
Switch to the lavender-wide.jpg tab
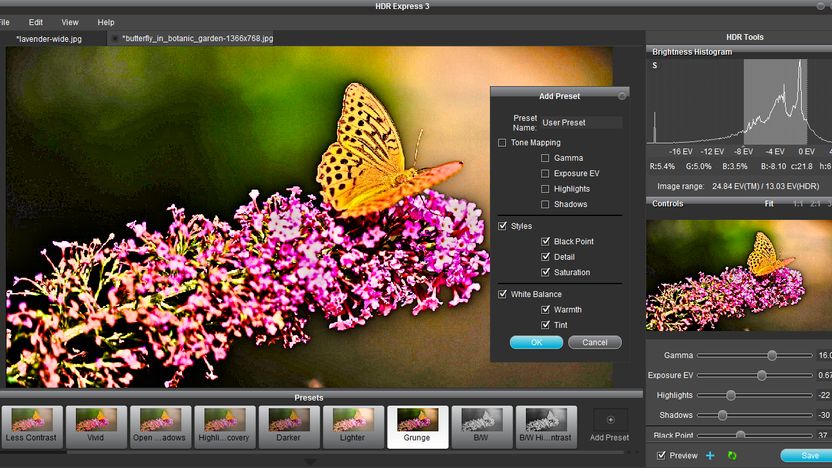pos(49,39)
